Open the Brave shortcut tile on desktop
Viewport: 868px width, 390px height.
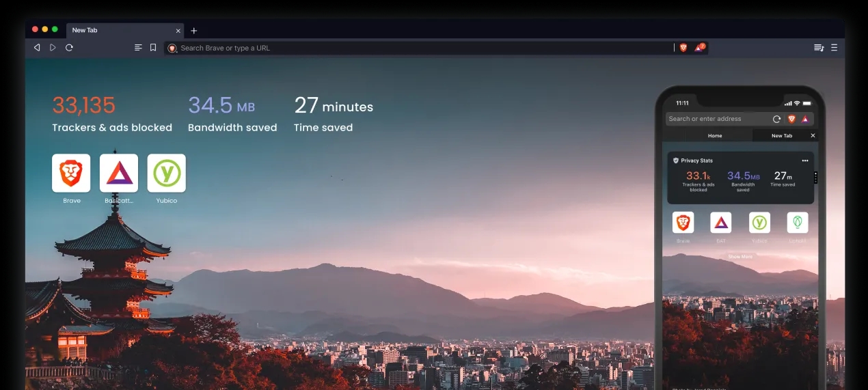[x=71, y=173]
